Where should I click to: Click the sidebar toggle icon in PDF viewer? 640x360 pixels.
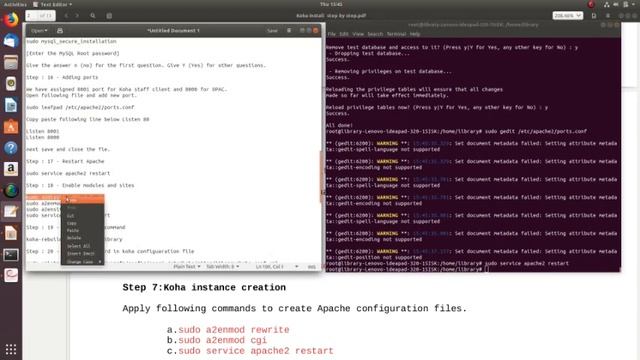tap(109, 16)
